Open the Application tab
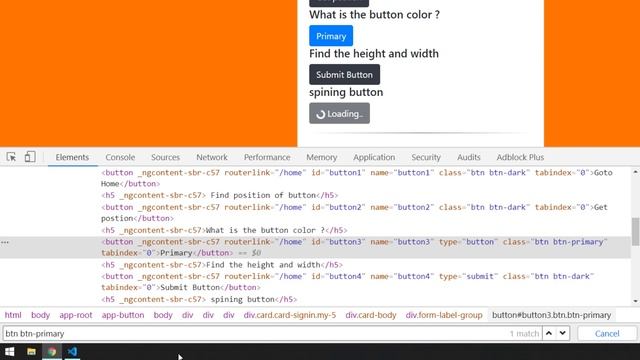 click(374, 157)
